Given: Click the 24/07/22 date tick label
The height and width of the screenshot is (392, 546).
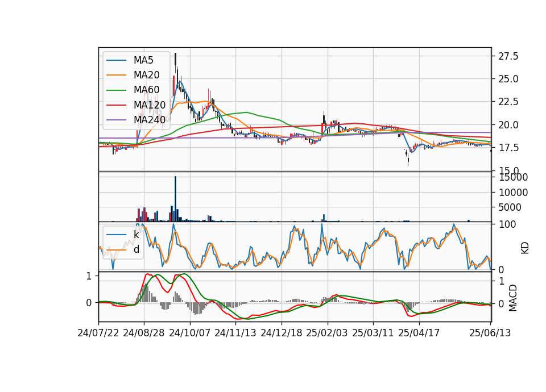Looking at the screenshot, I should (98, 333).
